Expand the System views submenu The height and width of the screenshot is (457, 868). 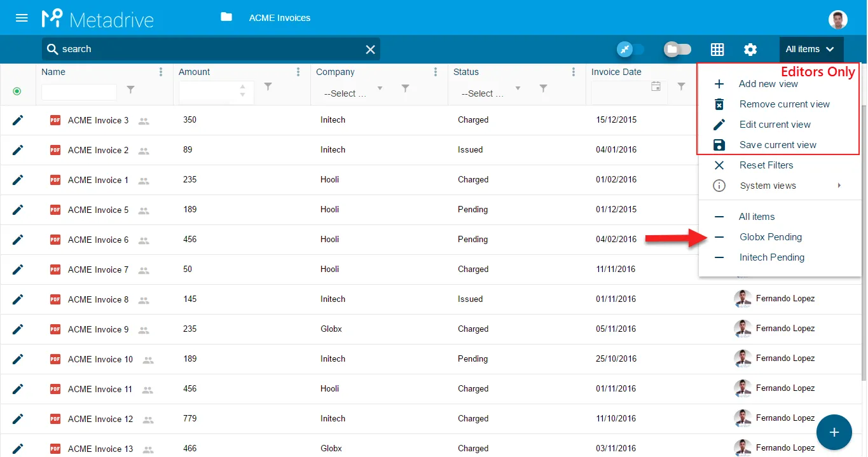[x=780, y=186]
